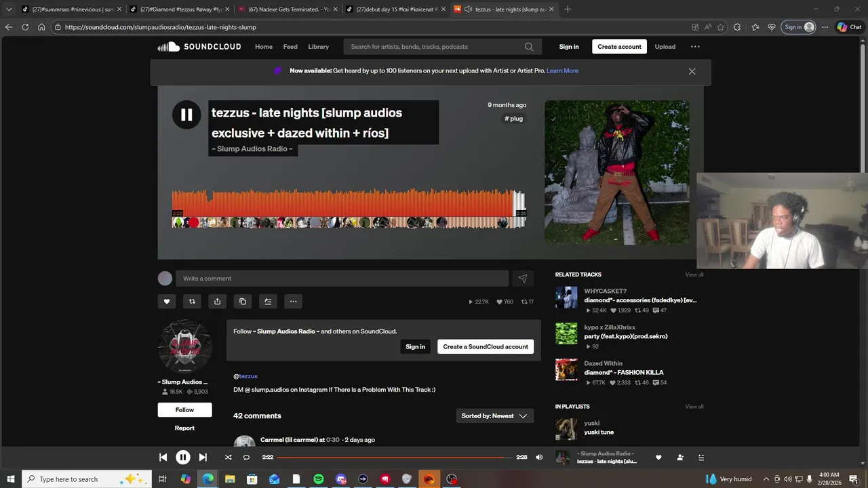Open the Feed page
Screen dimensions: 868x488
click(x=290, y=47)
